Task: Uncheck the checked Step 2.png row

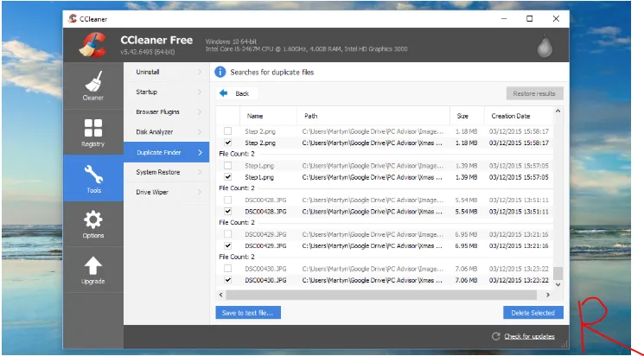Action: pos(227,143)
